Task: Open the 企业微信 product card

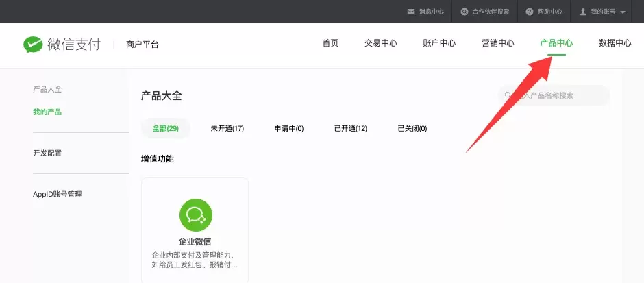Action: tap(195, 230)
